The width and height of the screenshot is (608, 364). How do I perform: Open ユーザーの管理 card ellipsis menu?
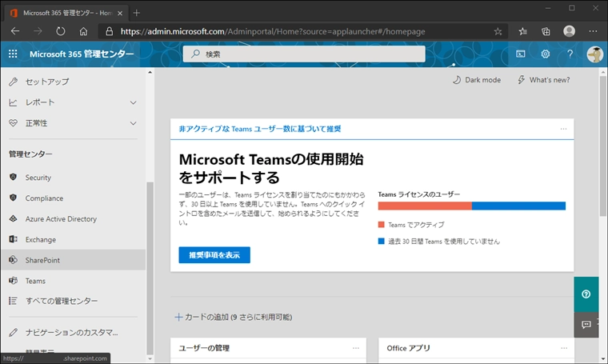(355, 348)
